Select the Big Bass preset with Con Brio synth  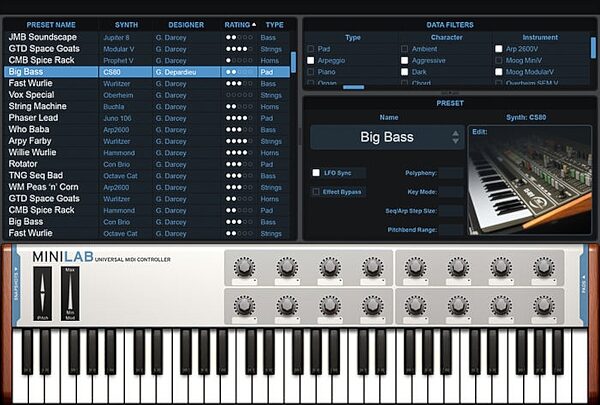point(147,222)
